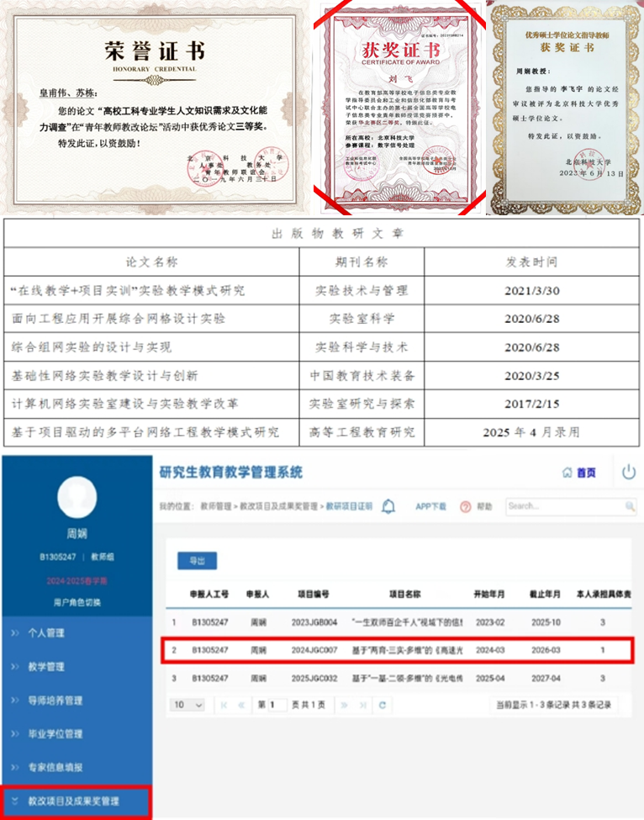The height and width of the screenshot is (820, 644).
Task: Click the help question mark icon
Action: (x=464, y=506)
